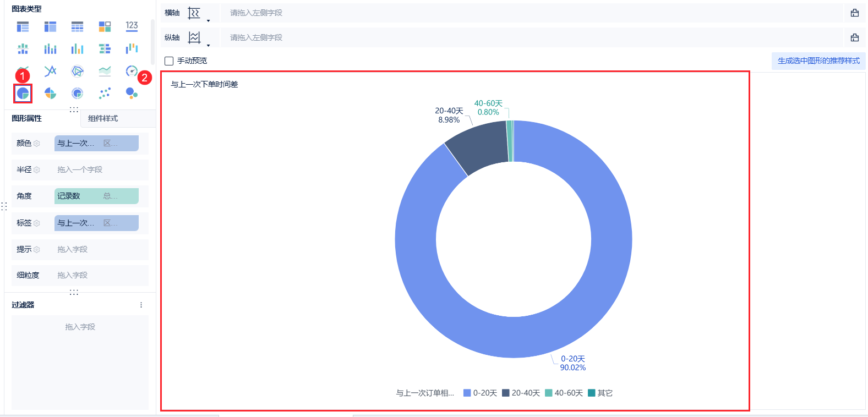Click the 细粒度 attribute label

(x=28, y=275)
